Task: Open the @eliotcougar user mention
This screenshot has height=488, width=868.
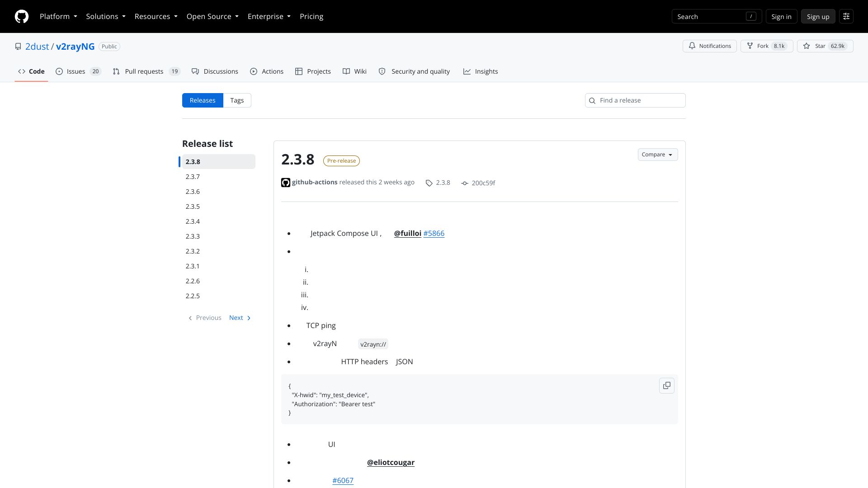Action: coord(391,463)
